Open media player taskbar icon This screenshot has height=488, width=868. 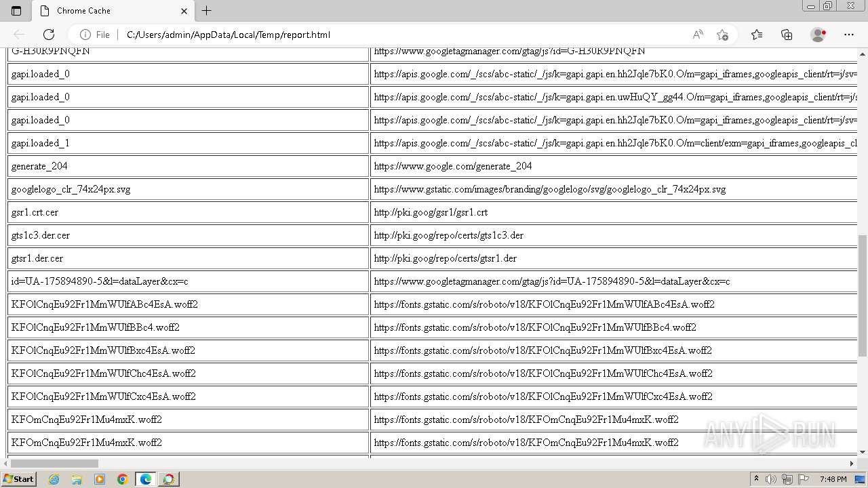point(100,479)
